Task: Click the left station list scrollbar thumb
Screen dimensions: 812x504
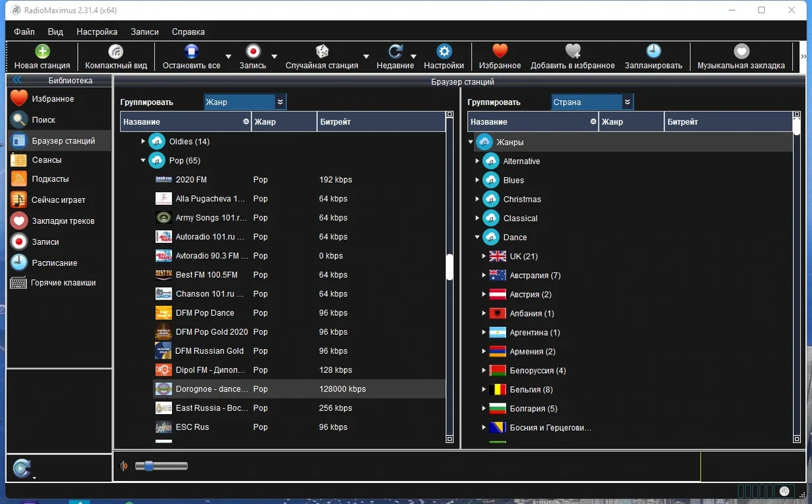Action: click(x=449, y=267)
